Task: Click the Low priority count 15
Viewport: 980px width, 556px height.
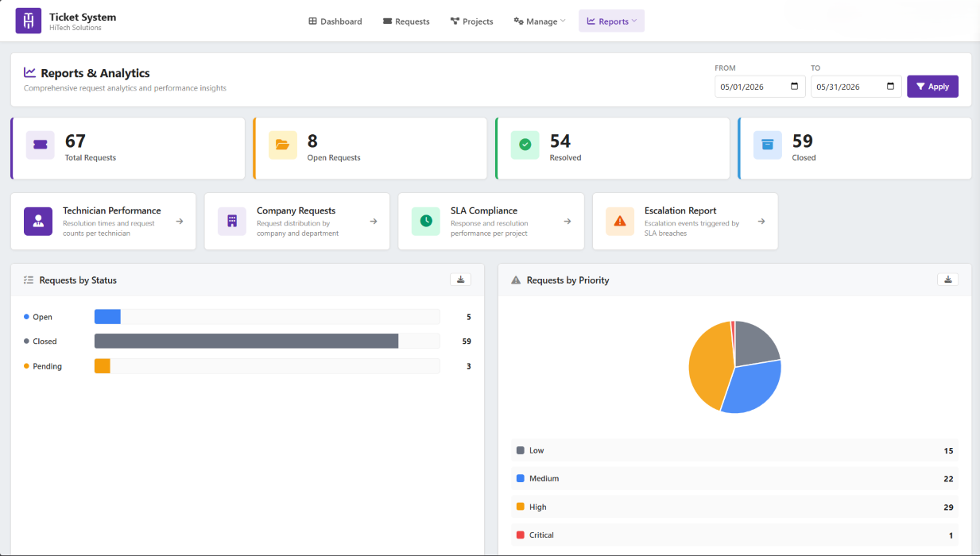Action: pos(948,450)
